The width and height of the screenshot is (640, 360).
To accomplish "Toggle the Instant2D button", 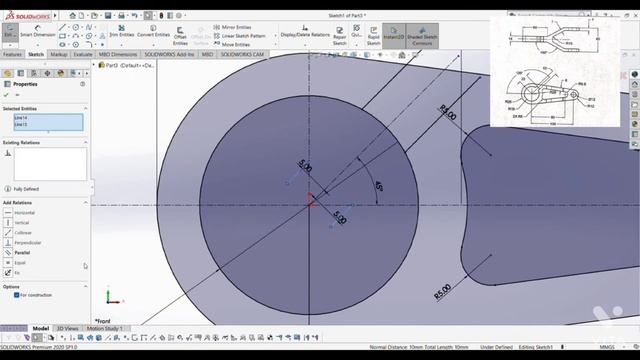I will (393, 36).
